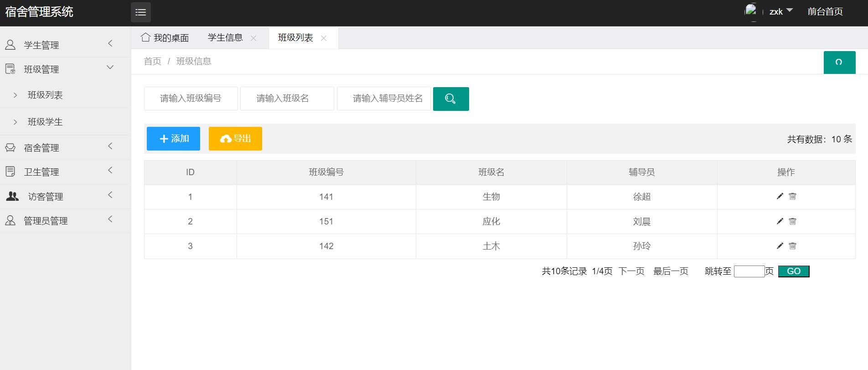This screenshot has height=370, width=868.
Task: Delete the 生物 class row
Action: pyautogui.click(x=793, y=196)
